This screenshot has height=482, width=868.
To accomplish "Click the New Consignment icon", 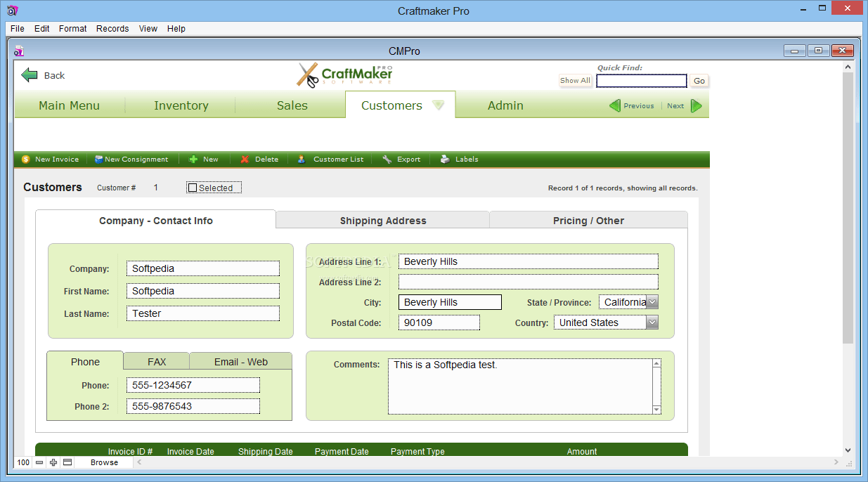I will 99,159.
